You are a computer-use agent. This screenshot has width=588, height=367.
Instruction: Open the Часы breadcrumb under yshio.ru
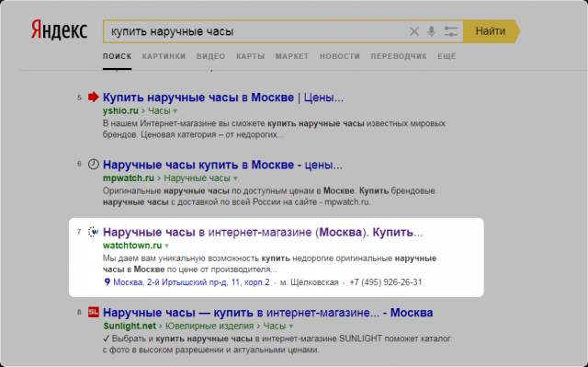159,110
